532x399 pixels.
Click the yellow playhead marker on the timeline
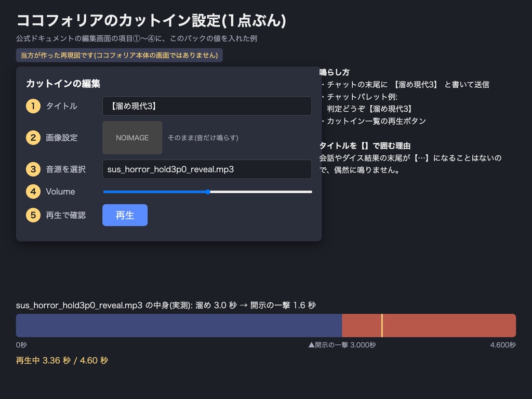[382, 325]
